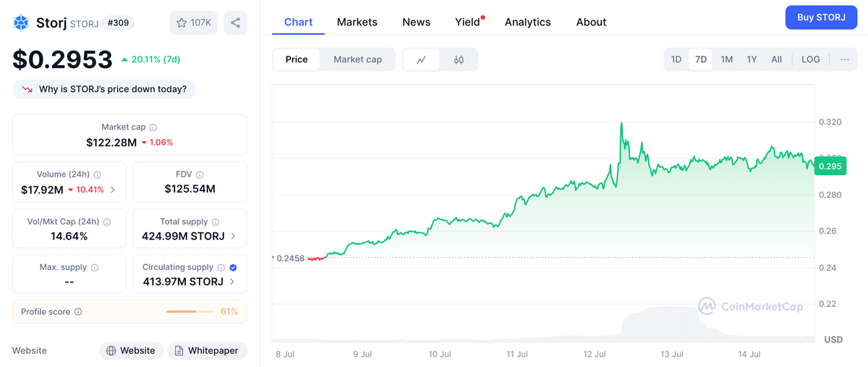The width and height of the screenshot is (868, 367).
Task: Switch to the Markets tab
Action: pyautogui.click(x=357, y=22)
